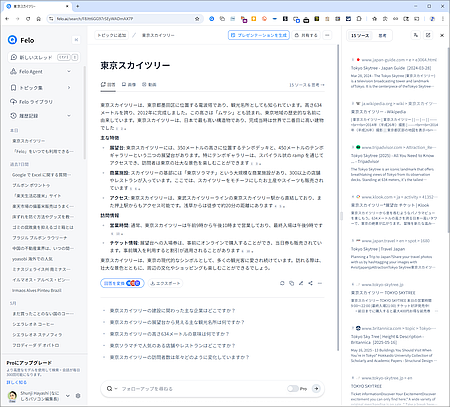The width and height of the screenshot is (450, 407).
Task: Open the 15ソース & 参考 link
Action: point(307,85)
